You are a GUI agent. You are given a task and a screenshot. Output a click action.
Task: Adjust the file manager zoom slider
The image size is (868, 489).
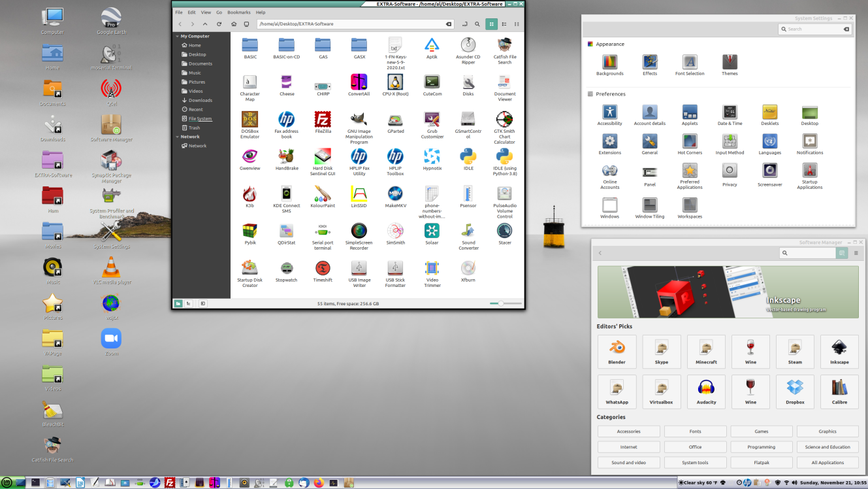click(506, 303)
